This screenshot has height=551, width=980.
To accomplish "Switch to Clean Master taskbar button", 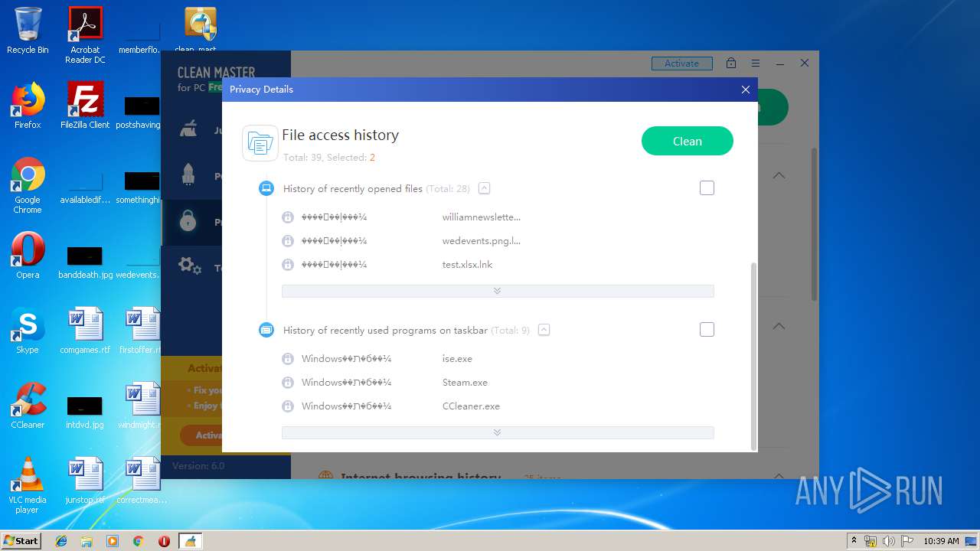I will point(190,541).
